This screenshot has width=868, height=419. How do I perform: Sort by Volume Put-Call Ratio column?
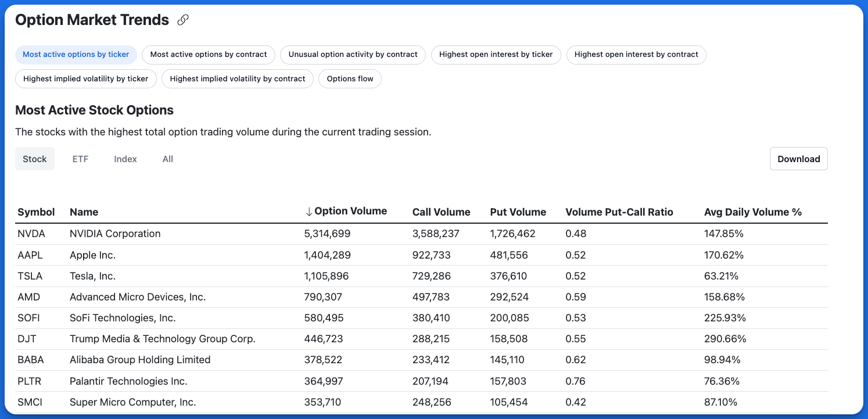pos(619,212)
